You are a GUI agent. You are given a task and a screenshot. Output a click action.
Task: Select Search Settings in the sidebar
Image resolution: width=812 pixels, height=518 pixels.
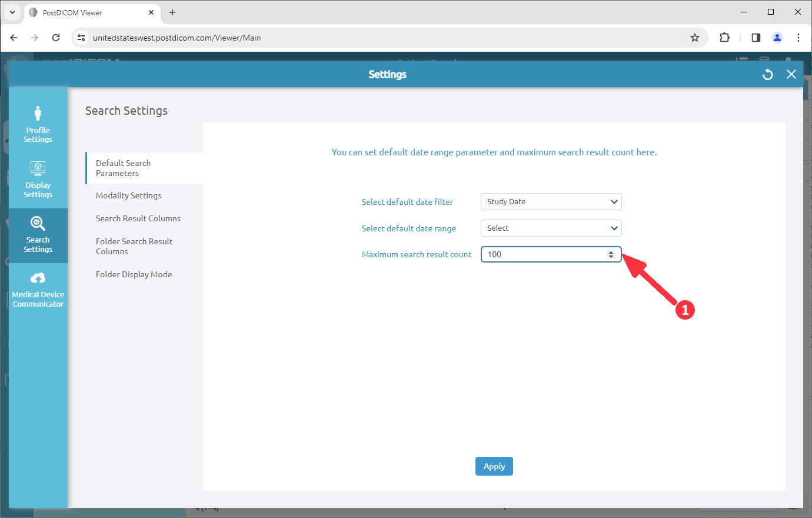click(x=38, y=235)
